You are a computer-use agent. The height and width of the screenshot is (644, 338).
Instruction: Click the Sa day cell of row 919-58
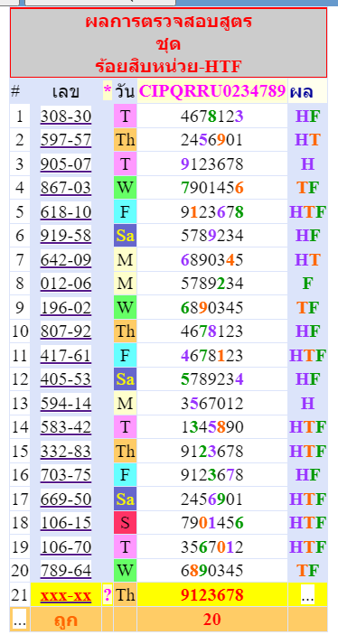(x=125, y=236)
